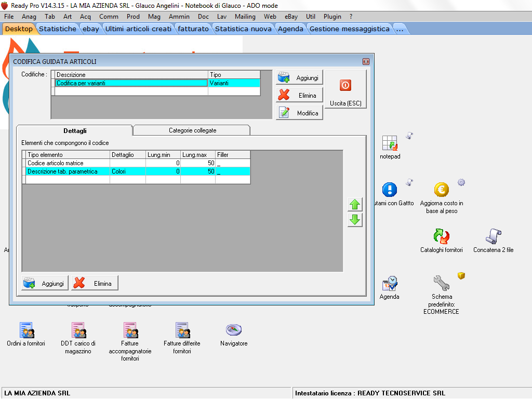
Task: Close the Codifica Guidata Articoli dialog
Action: tap(366, 61)
